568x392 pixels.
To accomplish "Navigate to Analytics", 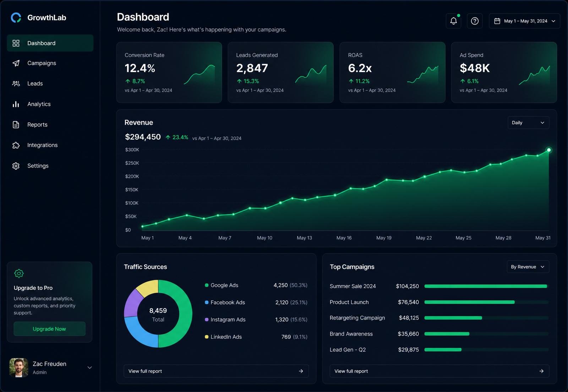I will click(x=50, y=104).
